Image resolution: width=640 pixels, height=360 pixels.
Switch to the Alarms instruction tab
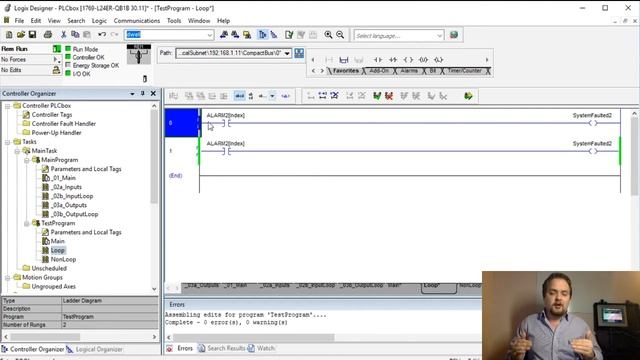click(409, 71)
